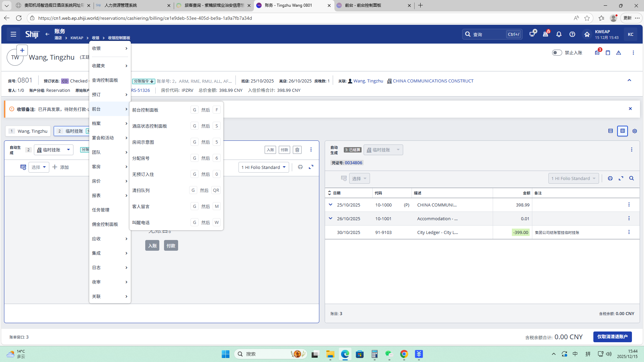Print the City Ledger folio window
Screen dimensions: 644x362
coord(610,178)
